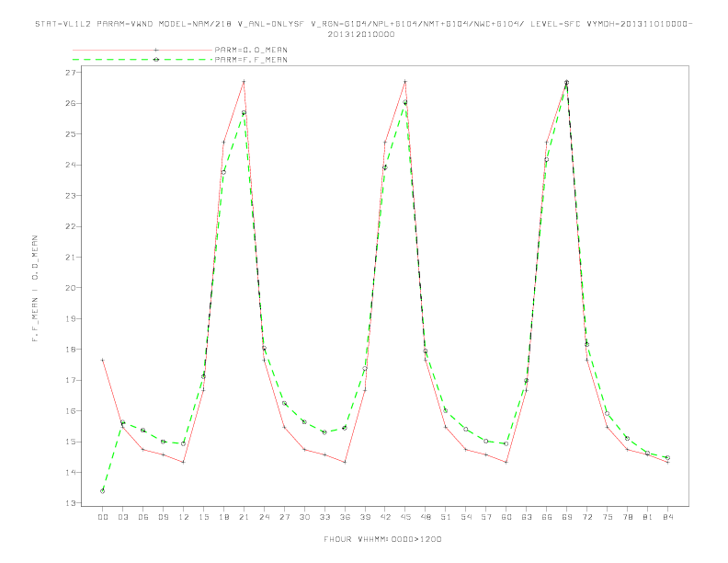The width and height of the screenshot is (728, 563).
Task: Click x-axis forecast hour label 09
Action: click(163, 517)
